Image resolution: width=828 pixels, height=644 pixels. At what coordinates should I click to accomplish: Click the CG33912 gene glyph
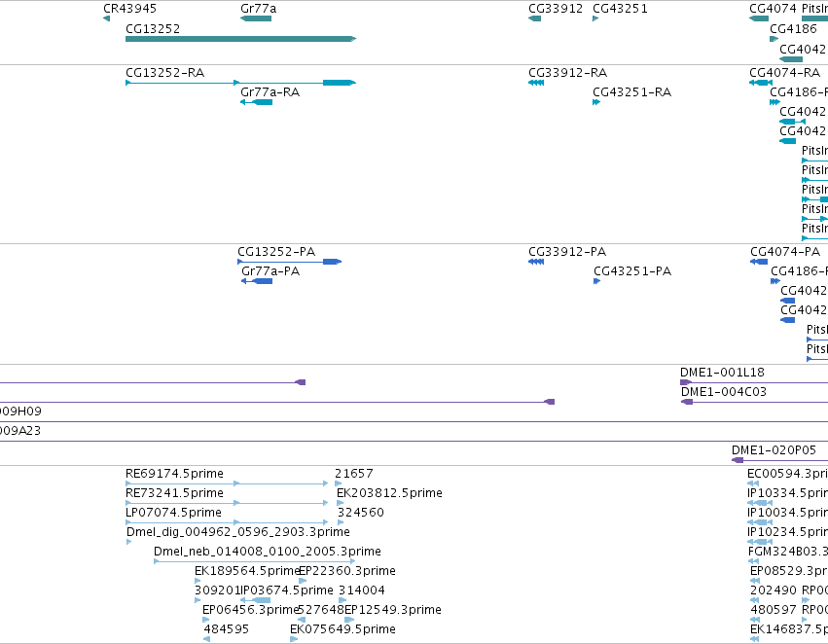pos(534,18)
